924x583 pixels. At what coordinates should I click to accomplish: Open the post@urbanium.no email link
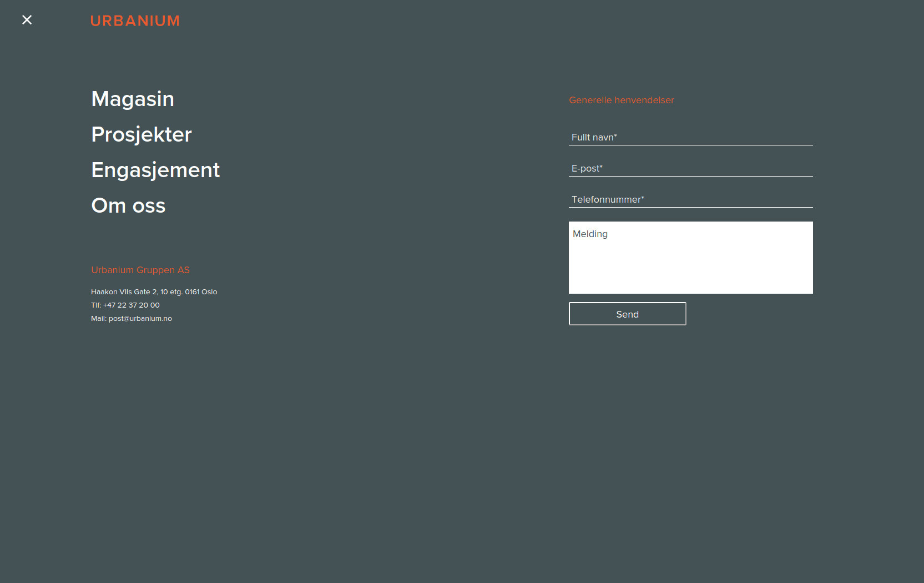tap(140, 319)
